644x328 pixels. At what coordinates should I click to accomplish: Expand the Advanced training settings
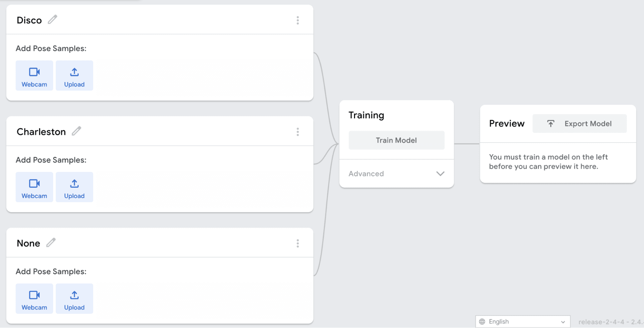(366, 174)
